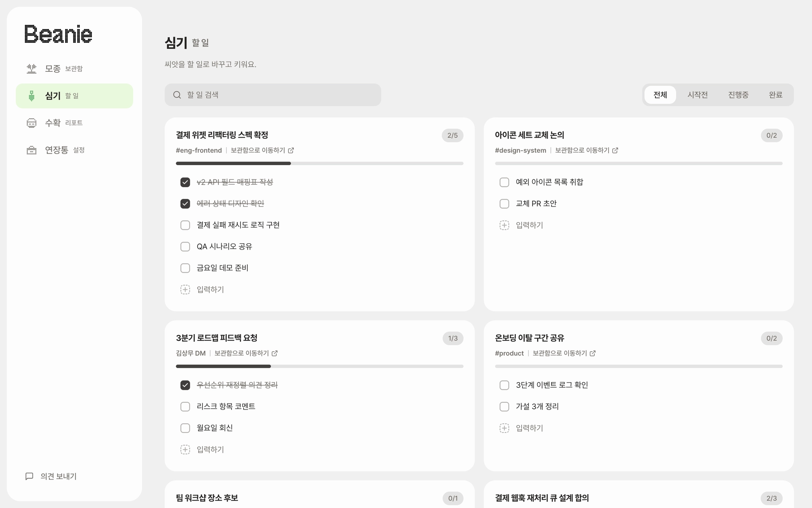Select the 완료 filter tab
The height and width of the screenshot is (508, 812).
[776, 95]
